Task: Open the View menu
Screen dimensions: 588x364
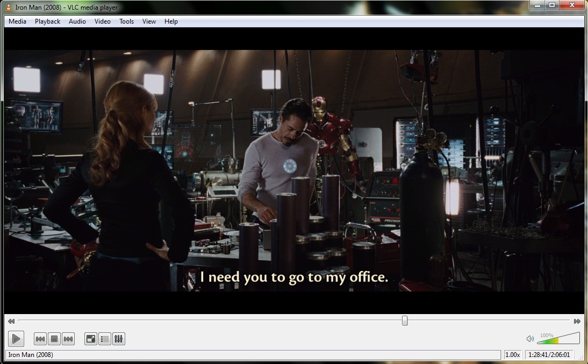Action: click(x=148, y=21)
